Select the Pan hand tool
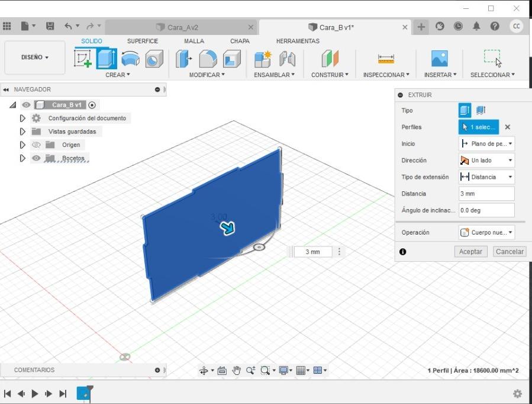 (x=237, y=370)
